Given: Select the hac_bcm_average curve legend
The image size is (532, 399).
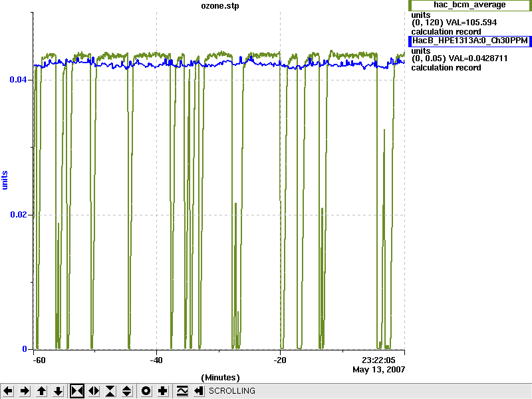Looking at the screenshot, I should (x=470, y=5).
